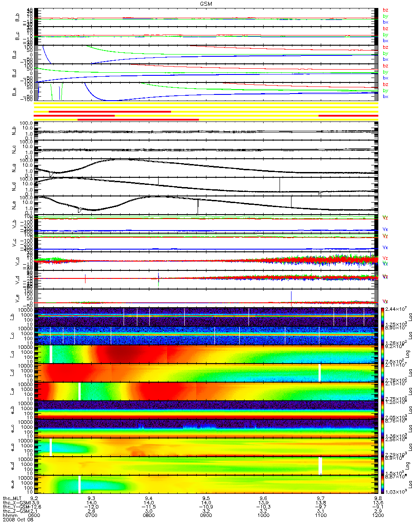Click the triangle marker on the N_d curve
Viewport: 412px width, 532px height.
[321, 192]
